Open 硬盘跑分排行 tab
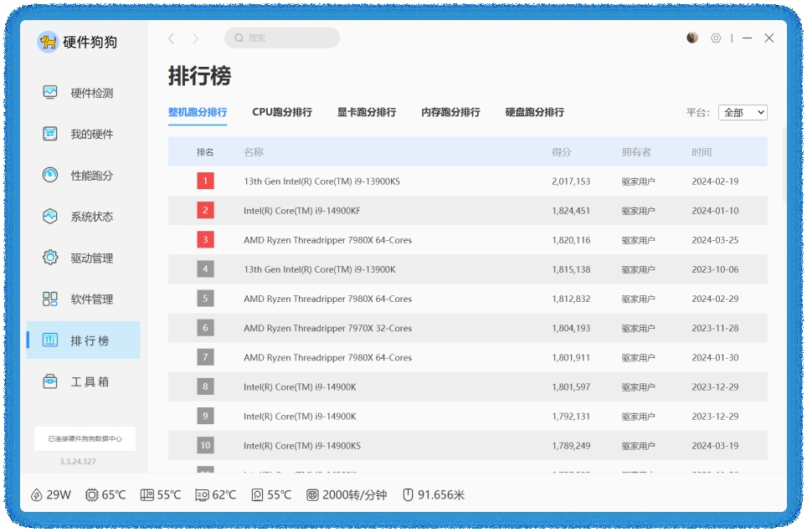The height and width of the screenshot is (532, 807). 535,112
